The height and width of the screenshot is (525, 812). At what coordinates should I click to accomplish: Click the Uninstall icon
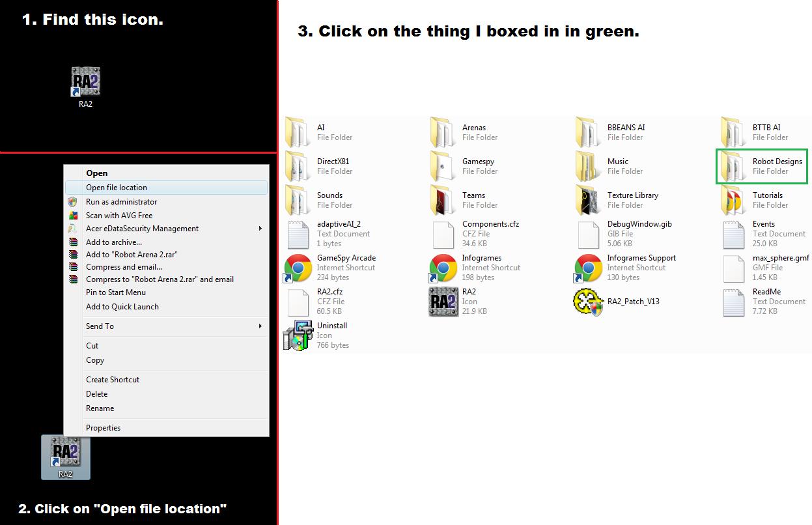pos(298,336)
